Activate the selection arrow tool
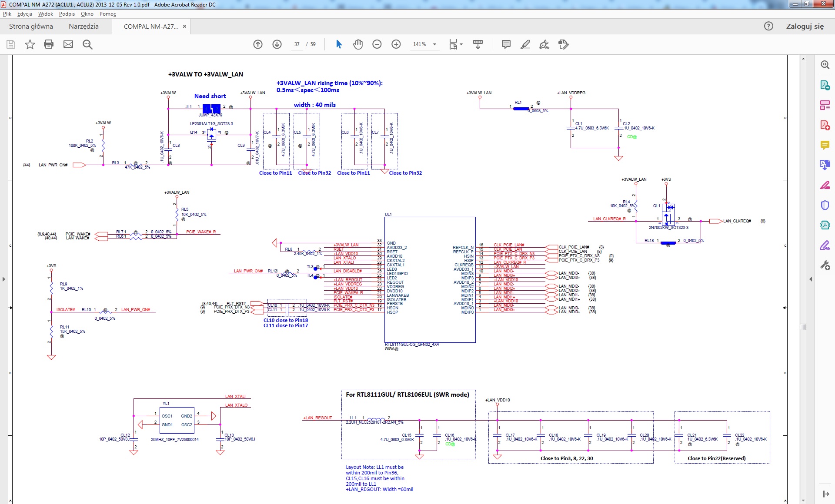 point(339,44)
